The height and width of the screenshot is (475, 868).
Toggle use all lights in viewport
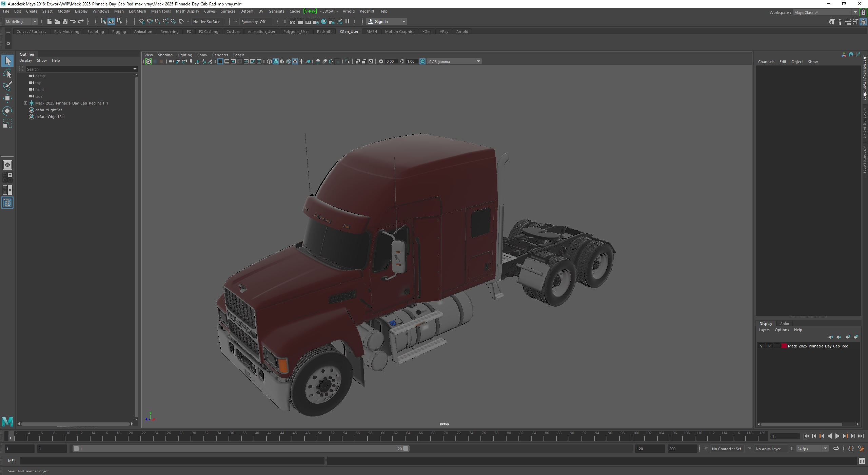click(301, 61)
